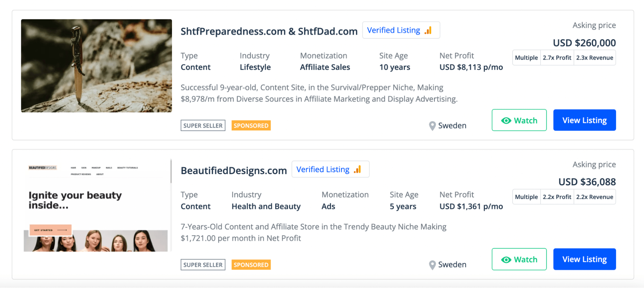Open the ShtfPreparedness.com & ShtfDad.com listing title
Image resolution: width=644 pixels, height=288 pixels.
269,31
